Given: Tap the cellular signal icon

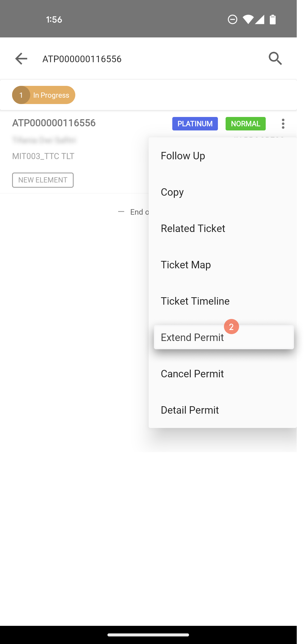Looking at the screenshot, I should click(260, 20).
